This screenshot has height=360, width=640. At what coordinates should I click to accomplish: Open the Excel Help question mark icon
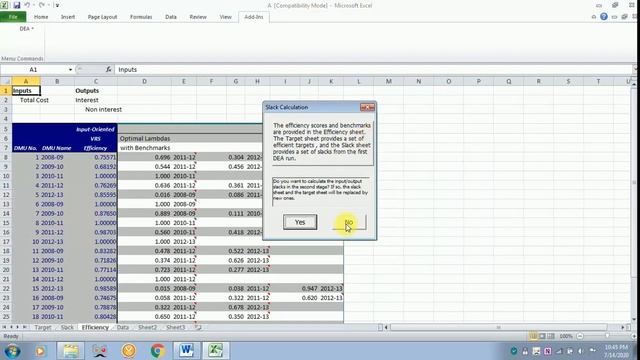coord(604,17)
